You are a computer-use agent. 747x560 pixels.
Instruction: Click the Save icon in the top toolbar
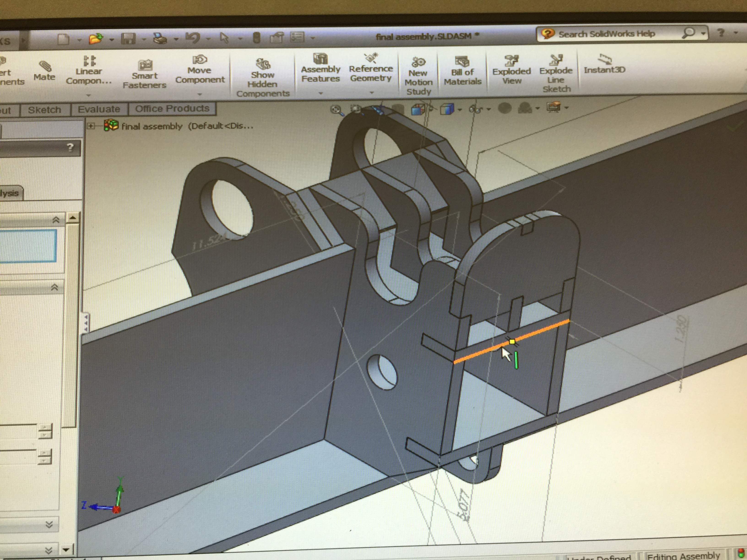(x=128, y=39)
